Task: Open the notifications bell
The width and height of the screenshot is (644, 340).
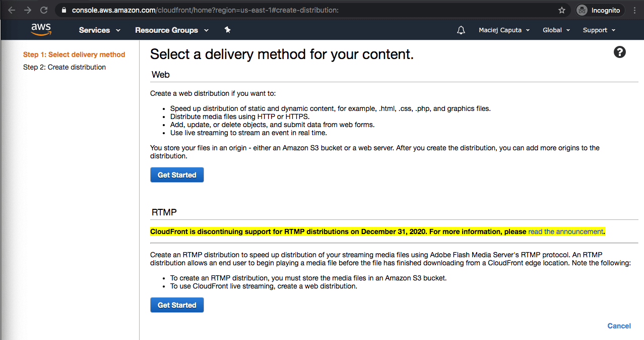Action: [x=461, y=30]
